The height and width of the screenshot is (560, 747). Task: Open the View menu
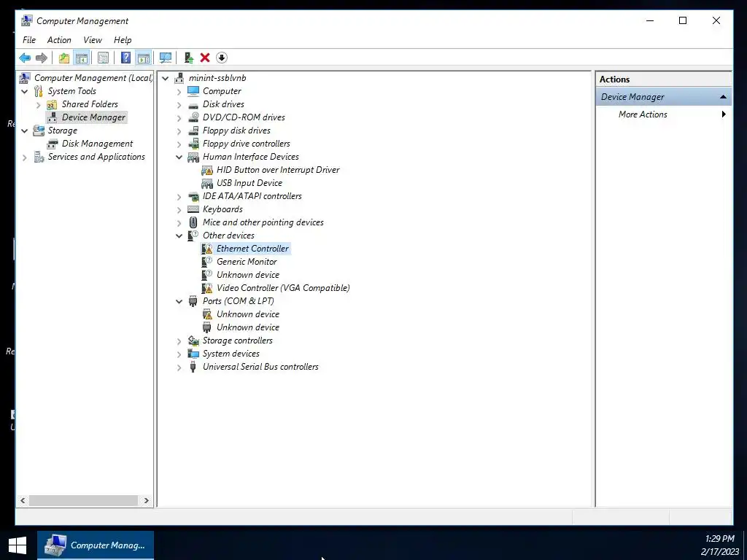93,40
